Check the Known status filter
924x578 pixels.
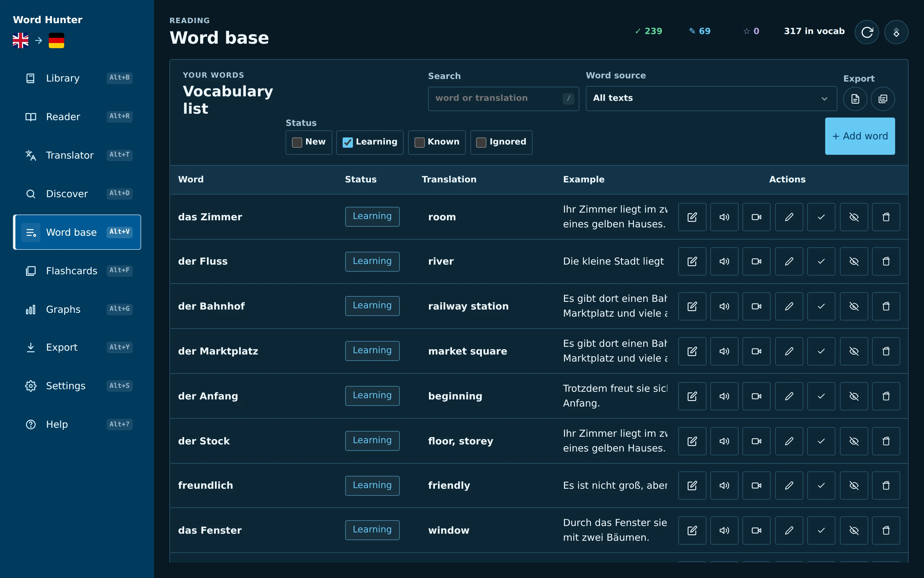[419, 142]
